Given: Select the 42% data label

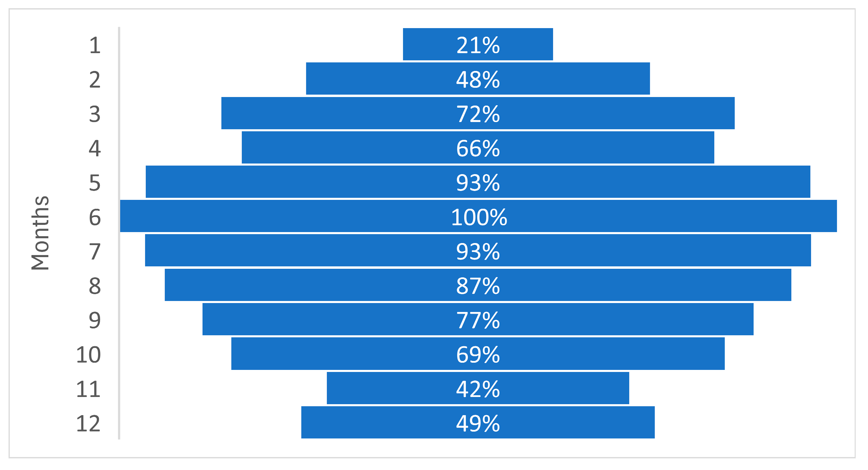Looking at the screenshot, I should click(478, 389).
